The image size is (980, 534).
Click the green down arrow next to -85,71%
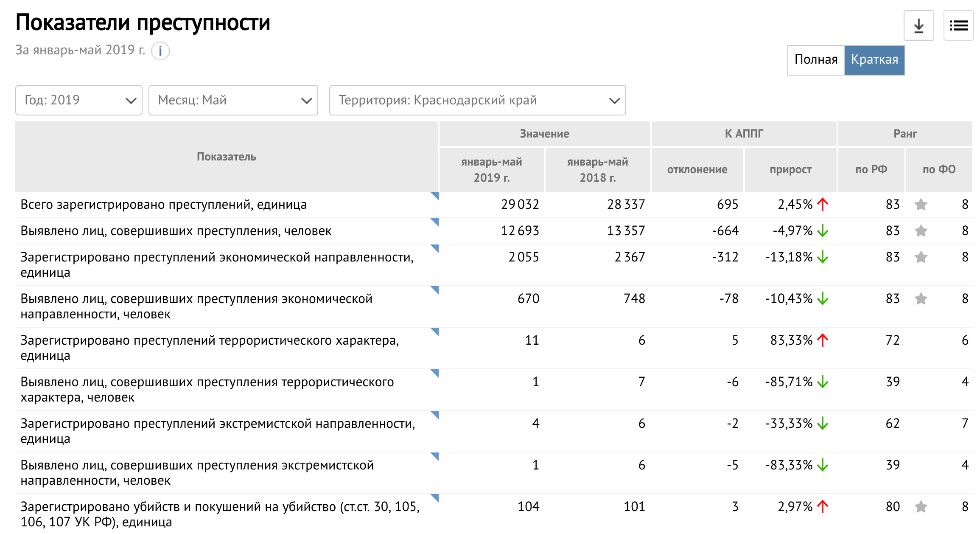(823, 382)
